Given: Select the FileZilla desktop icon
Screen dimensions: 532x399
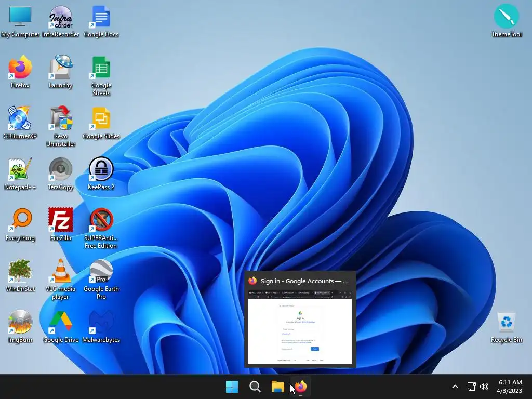Looking at the screenshot, I should coord(60,224).
